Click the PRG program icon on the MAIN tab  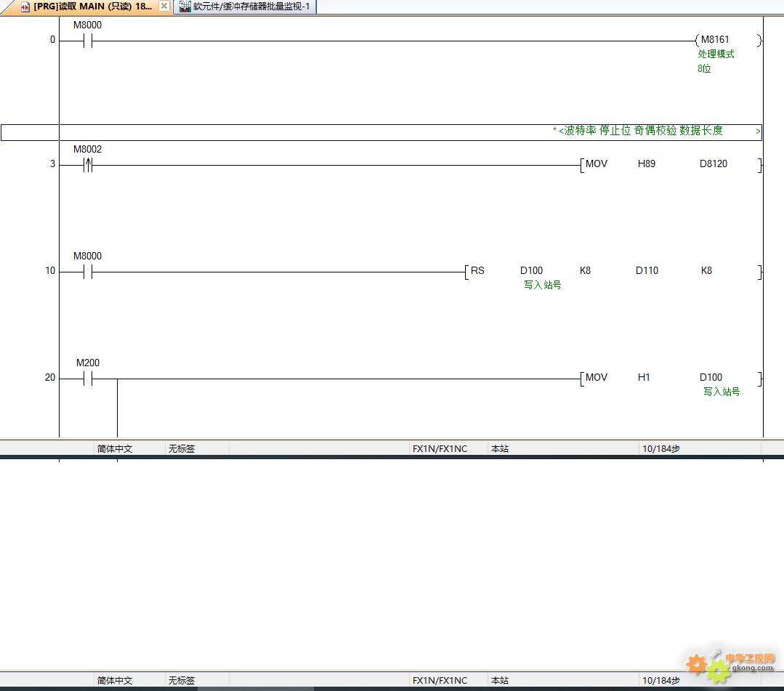pos(25,7)
